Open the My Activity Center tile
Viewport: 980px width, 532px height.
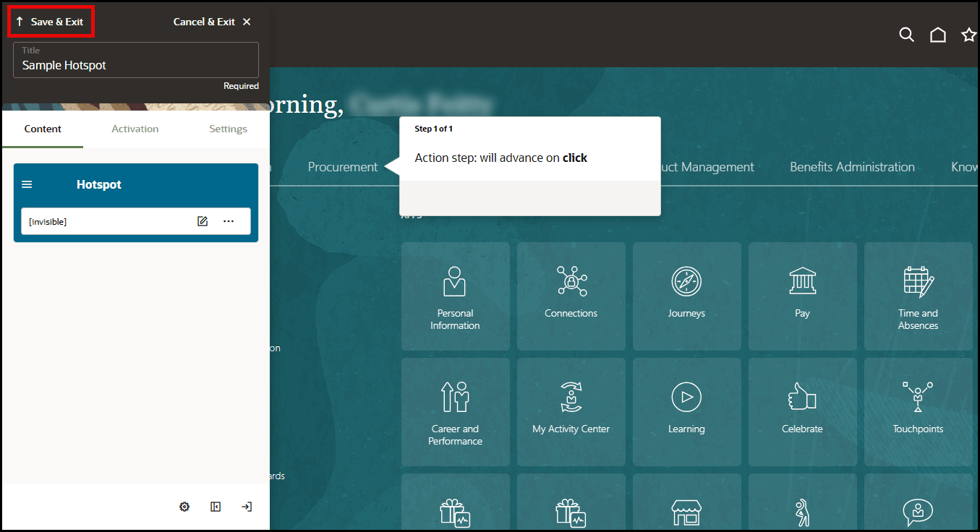571,412
